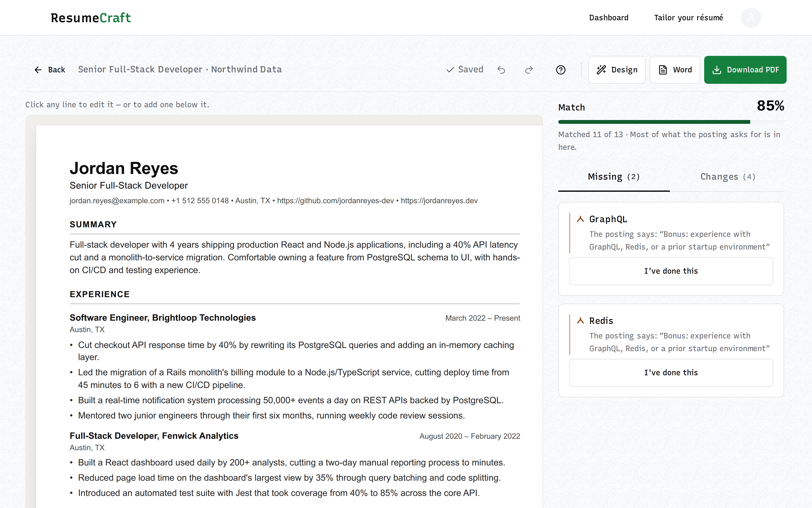
Task: Edit Software Engineer, Brightloop Technologies heading
Action: [x=163, y=318]
